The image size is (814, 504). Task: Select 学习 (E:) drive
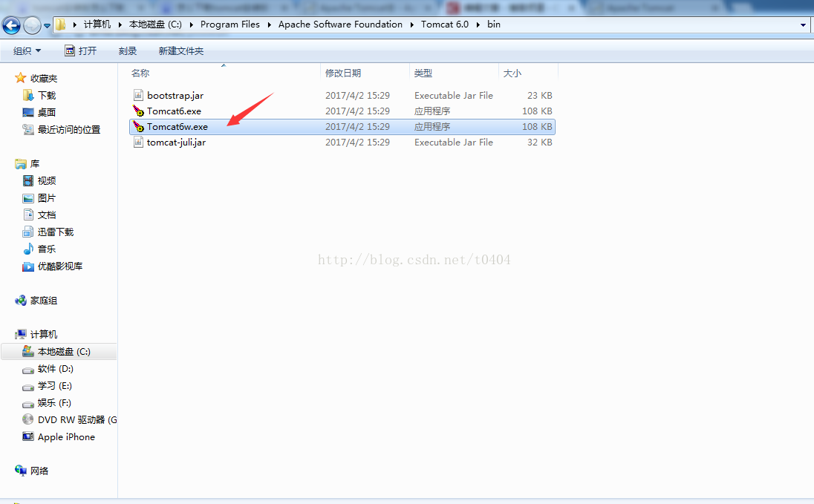click(x=55, y=386)
